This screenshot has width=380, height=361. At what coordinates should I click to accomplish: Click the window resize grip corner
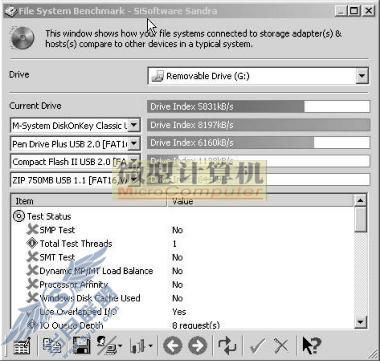tap(372, 353)
